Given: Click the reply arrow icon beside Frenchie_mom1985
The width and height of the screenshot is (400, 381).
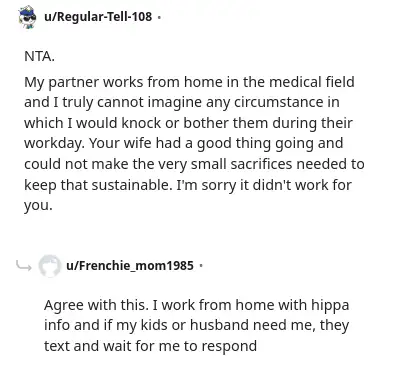Looking at the screenshot, I should click(x=24, y=266).
